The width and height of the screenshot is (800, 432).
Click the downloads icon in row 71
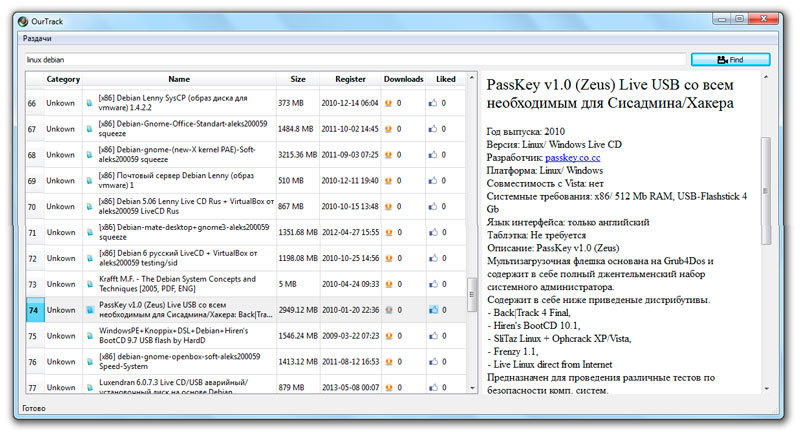tap(389, 233)
